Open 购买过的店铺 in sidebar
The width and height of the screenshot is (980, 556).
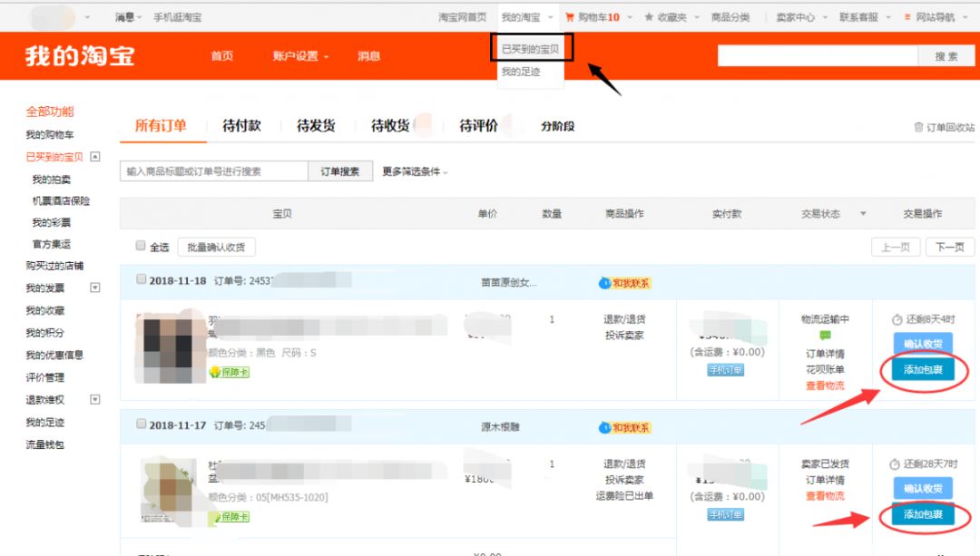pyautogui.click(x=54, y=266)
